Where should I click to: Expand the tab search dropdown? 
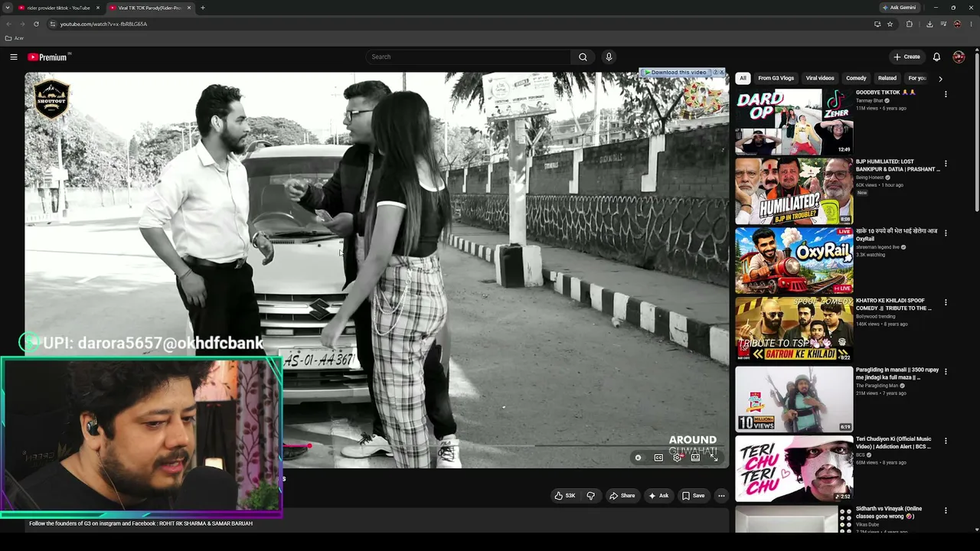click(8, 8)
